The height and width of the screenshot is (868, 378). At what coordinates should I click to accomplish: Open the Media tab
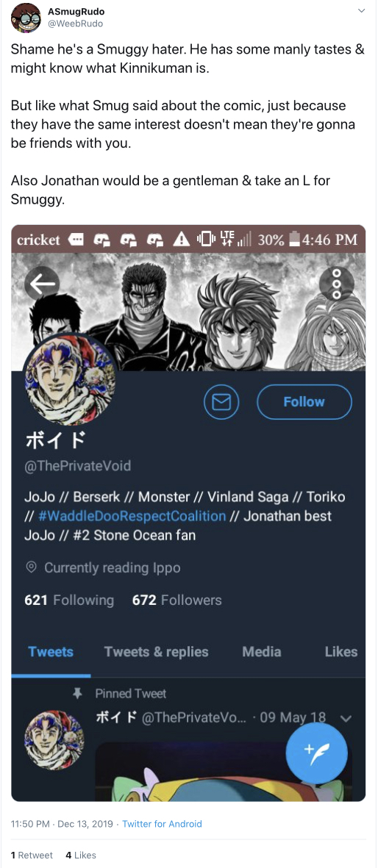coord(262,652)
